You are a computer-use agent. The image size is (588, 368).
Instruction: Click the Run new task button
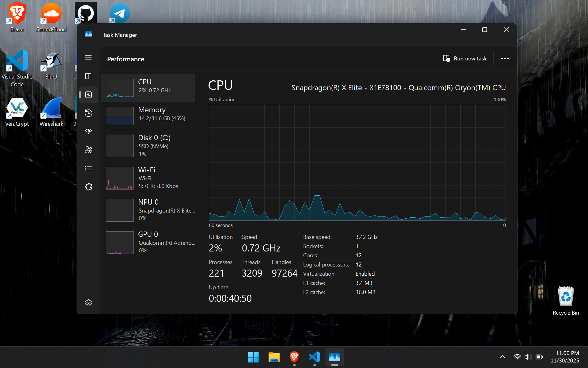pyautogui.click(x=465, y=59)
